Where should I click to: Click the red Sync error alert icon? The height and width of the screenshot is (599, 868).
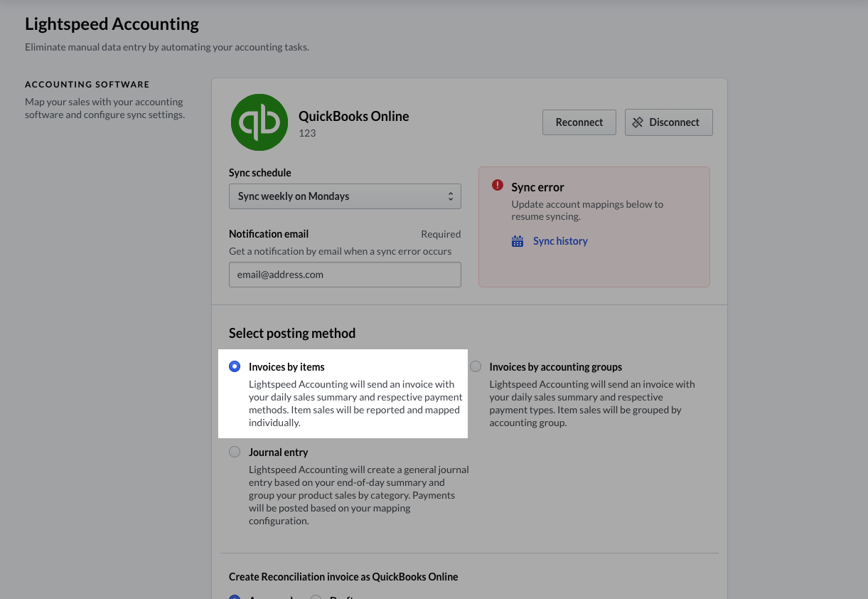pos(498,185)
